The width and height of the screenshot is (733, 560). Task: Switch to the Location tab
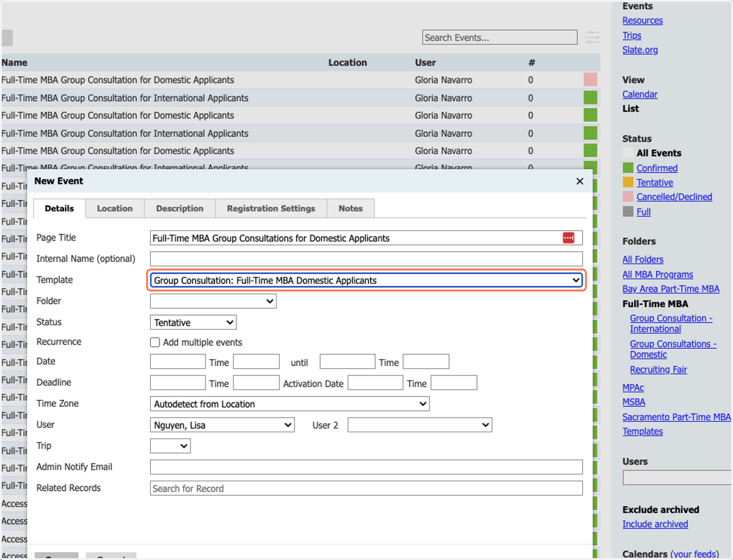click(115, 208)
